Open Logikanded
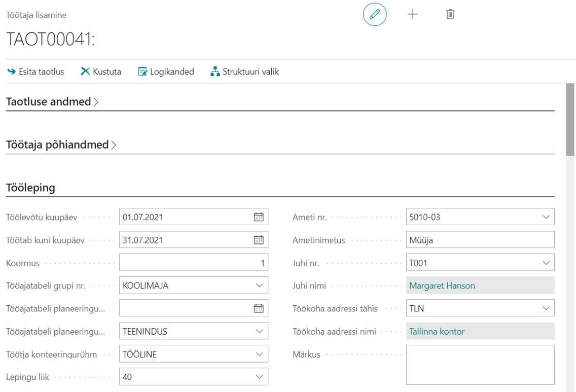Viewport: 576px width, 392px height. pyautogui.click(x=166, y=72)
